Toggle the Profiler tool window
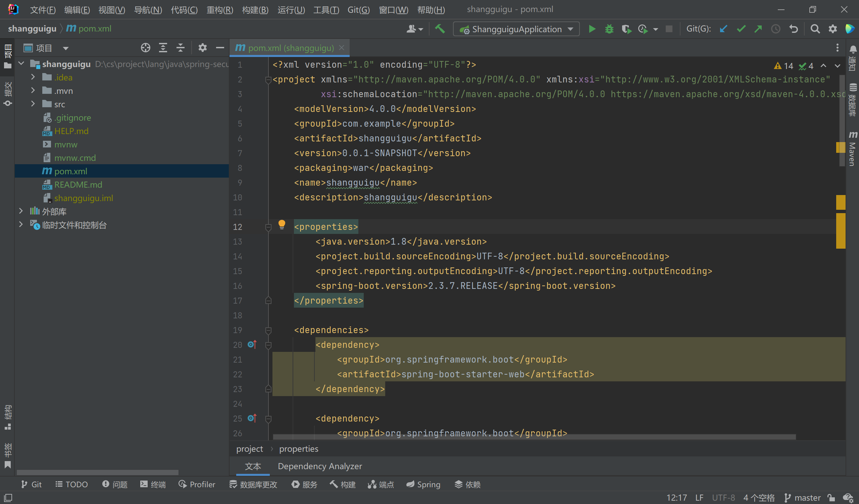 click(197, 484)
